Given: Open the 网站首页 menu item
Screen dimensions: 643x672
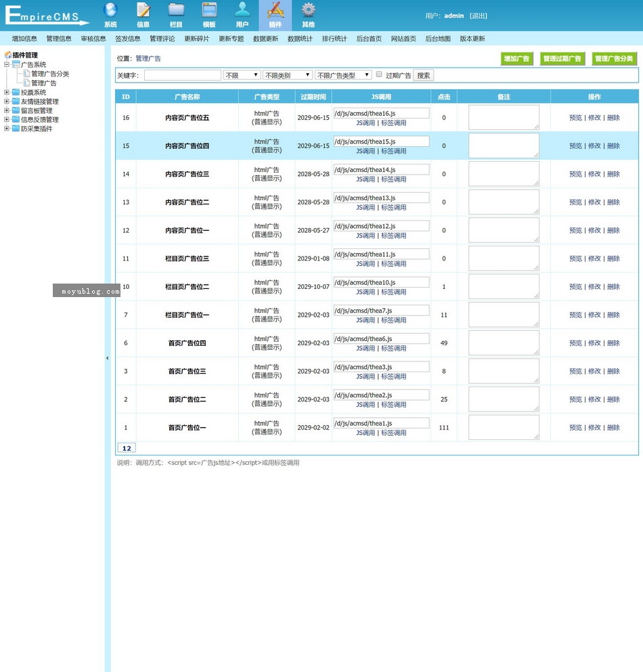Looking at the screenshot, I should point(403,39).
